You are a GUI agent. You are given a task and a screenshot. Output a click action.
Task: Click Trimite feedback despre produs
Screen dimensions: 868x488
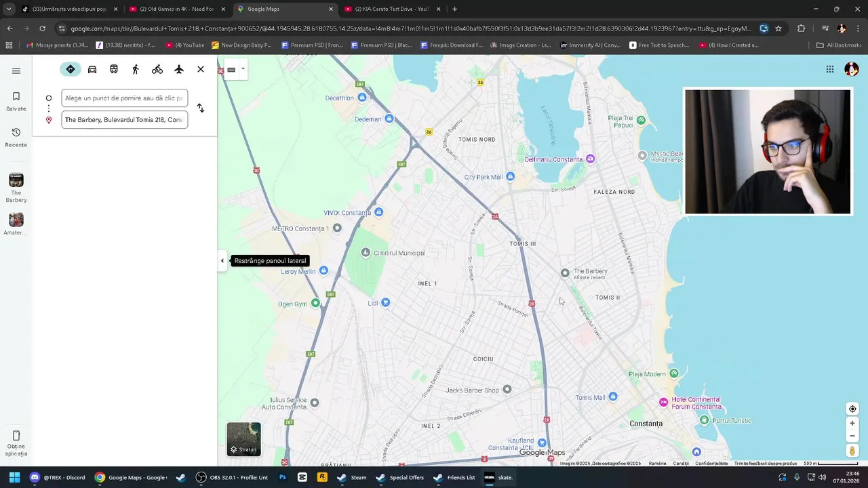[766, 464]
